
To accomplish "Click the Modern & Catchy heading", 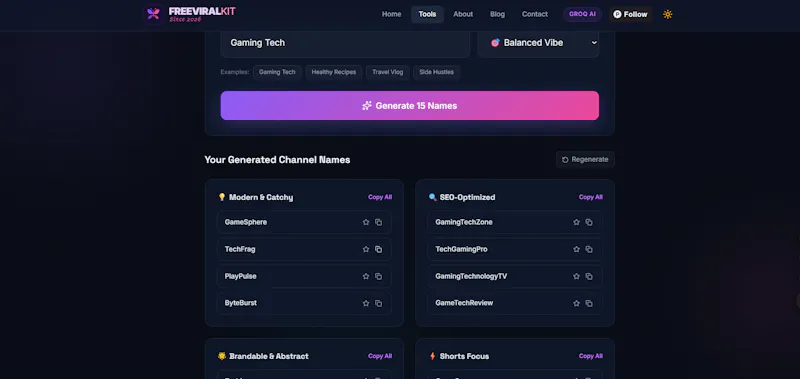I will 261,197.
